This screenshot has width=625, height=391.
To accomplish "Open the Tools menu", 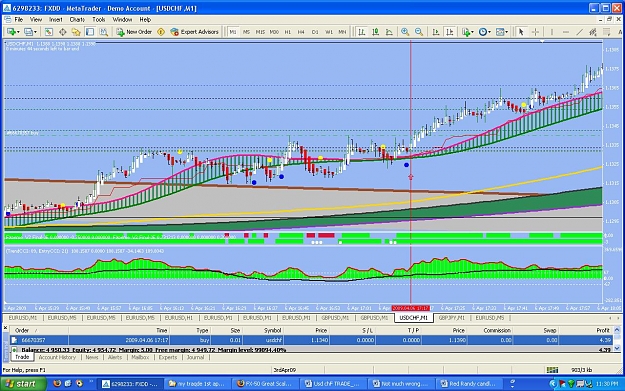I will click(x=98, y=20).
